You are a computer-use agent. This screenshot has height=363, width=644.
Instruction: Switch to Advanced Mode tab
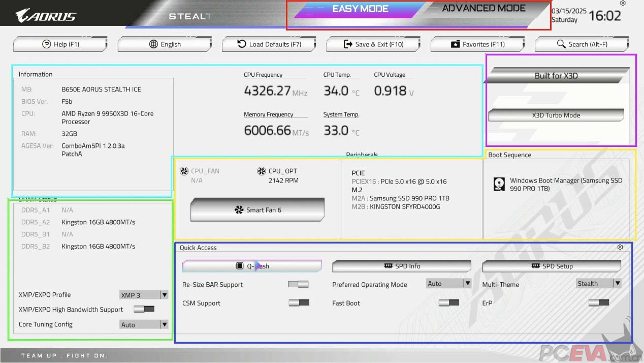tap(484, 9)
